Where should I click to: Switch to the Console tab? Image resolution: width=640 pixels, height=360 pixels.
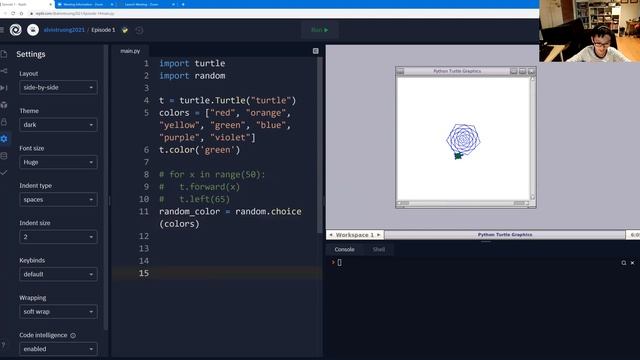[344, 249]
